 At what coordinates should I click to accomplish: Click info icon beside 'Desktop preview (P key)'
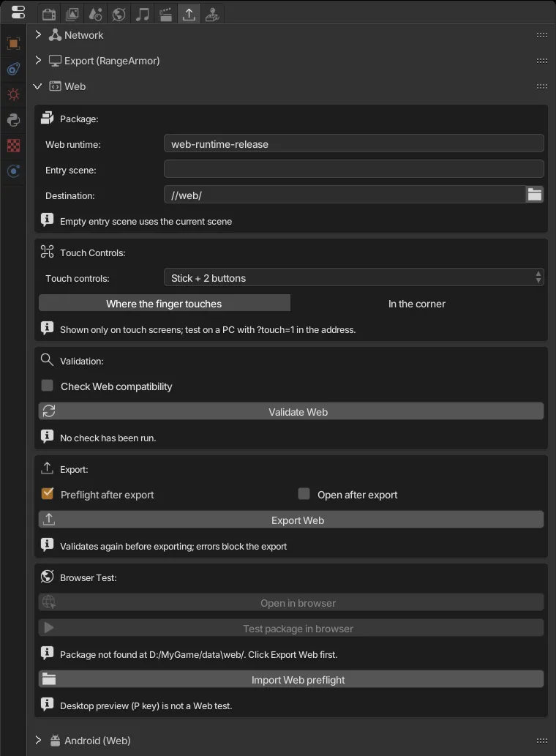pos(48,705)
